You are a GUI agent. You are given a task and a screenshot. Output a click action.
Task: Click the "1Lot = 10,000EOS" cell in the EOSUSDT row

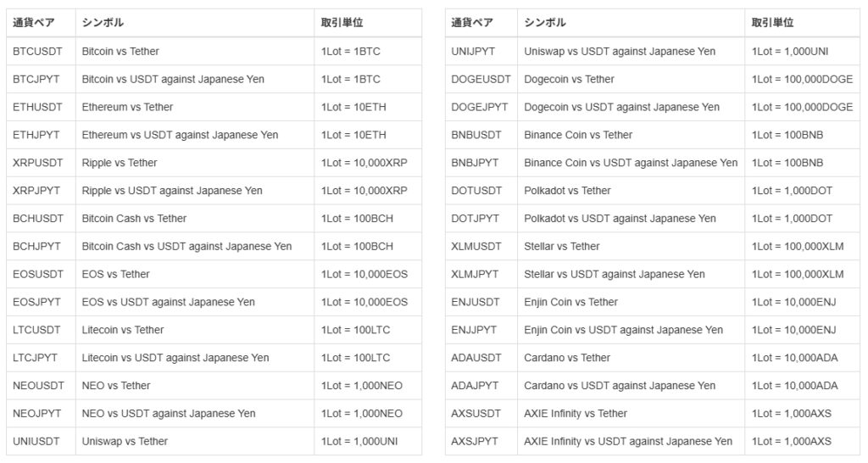(x=364, y=274)
